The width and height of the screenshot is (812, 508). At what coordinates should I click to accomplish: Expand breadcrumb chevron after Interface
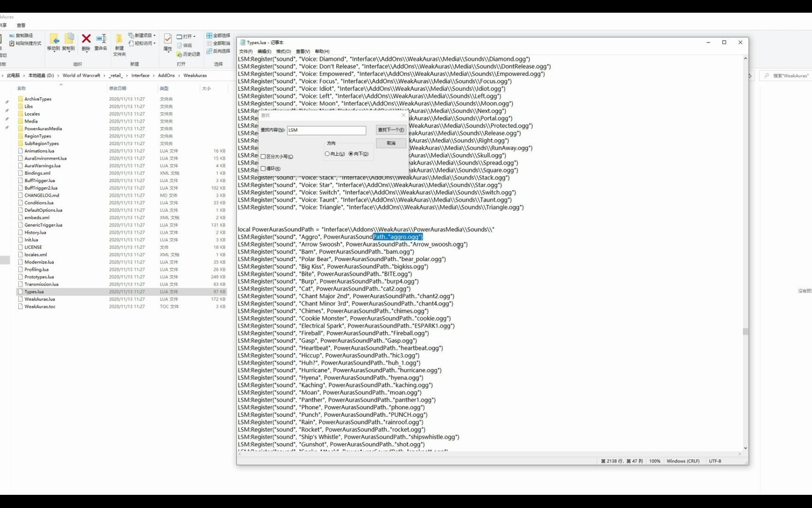[x=154, y=75]
